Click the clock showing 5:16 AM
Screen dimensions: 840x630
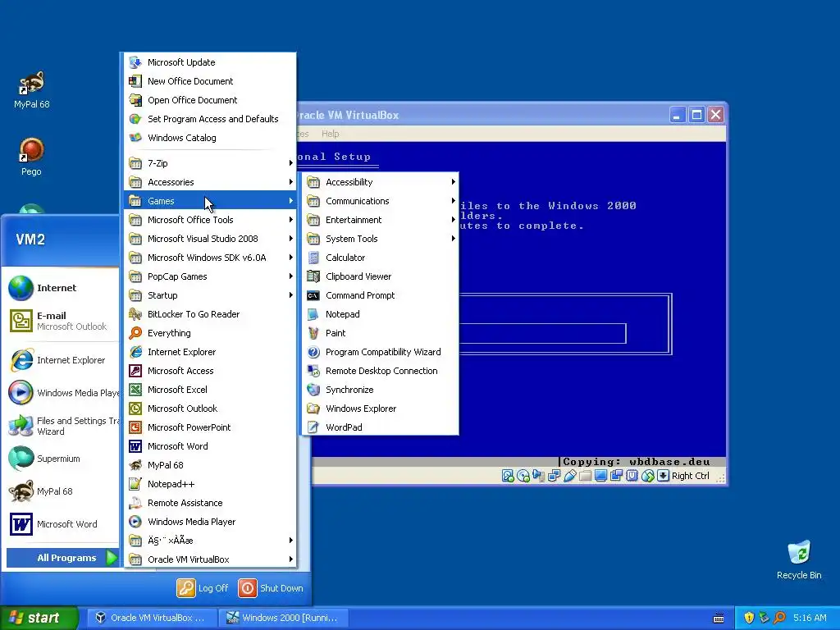pyautogui.click(x=810, y=618)
